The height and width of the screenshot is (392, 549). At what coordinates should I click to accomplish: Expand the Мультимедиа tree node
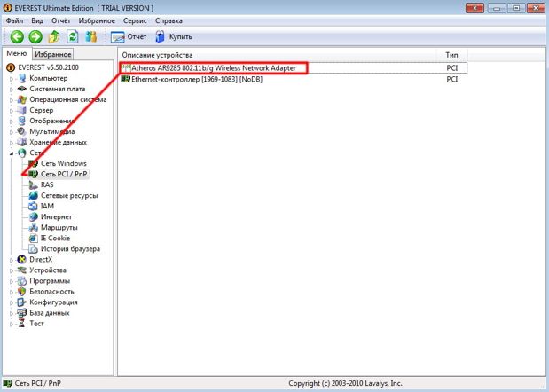(12, 132)
